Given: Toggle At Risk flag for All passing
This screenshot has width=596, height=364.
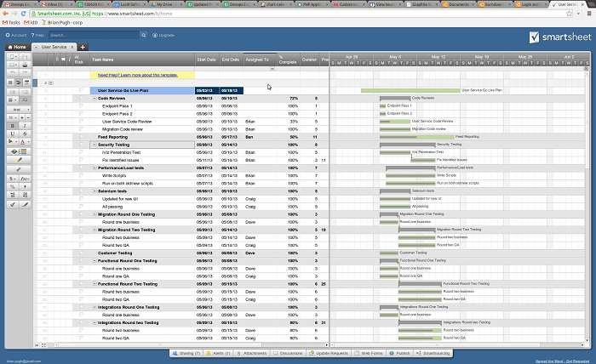Looking at the screenshot, I should pos(81,207).
